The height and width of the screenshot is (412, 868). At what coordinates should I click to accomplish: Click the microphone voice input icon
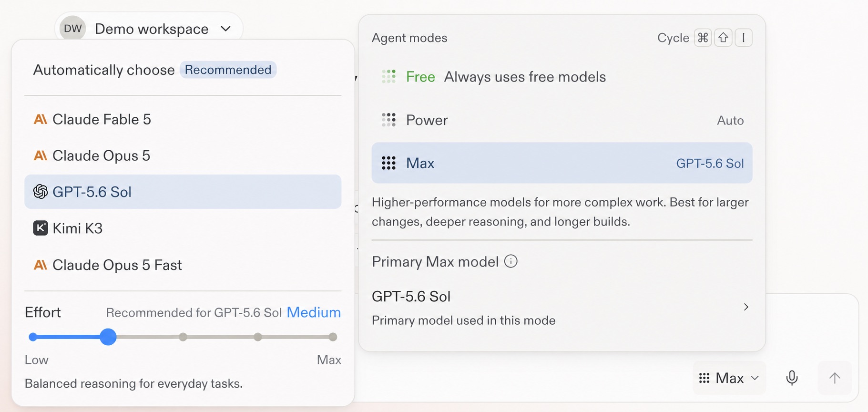pos(792,378)
